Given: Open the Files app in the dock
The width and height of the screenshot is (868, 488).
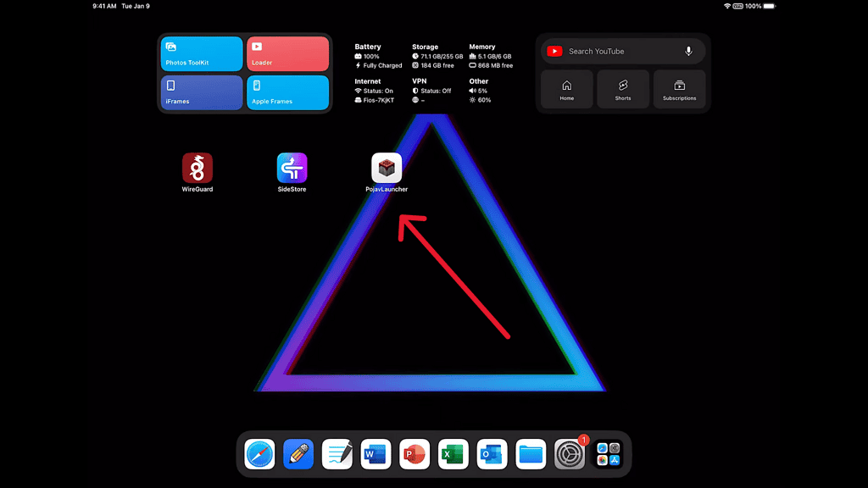Looking at the screenshot, I should tap(531, 454).
